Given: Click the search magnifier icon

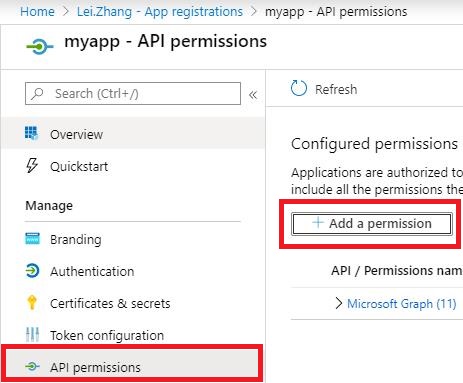Looking at the screenshot, I should (x=37, y=93).
